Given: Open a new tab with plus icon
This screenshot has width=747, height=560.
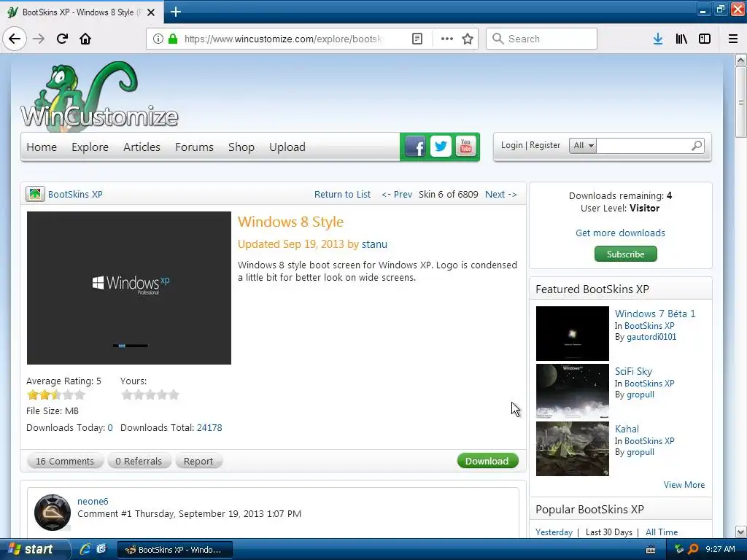Looking at the screenshot, I should point(175,12).
